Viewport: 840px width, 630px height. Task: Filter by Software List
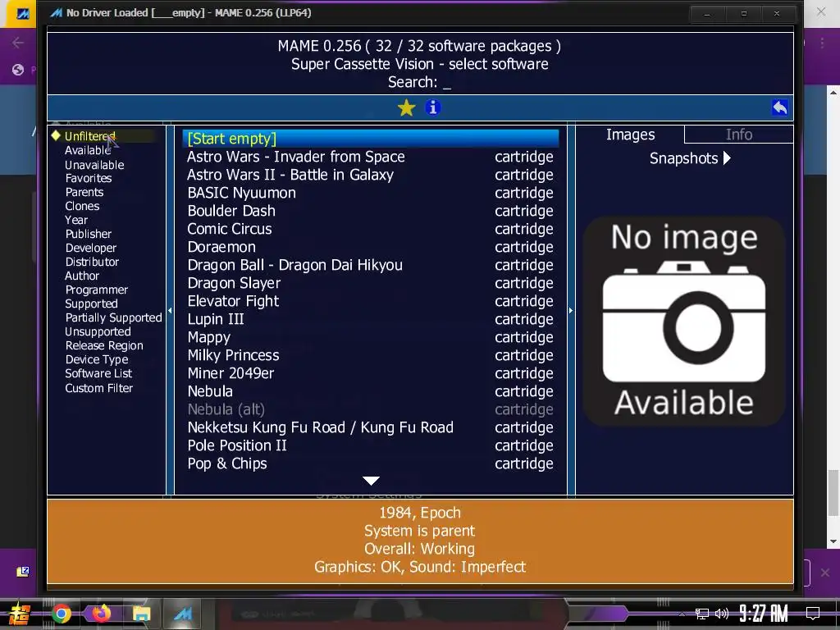(98, 373)
